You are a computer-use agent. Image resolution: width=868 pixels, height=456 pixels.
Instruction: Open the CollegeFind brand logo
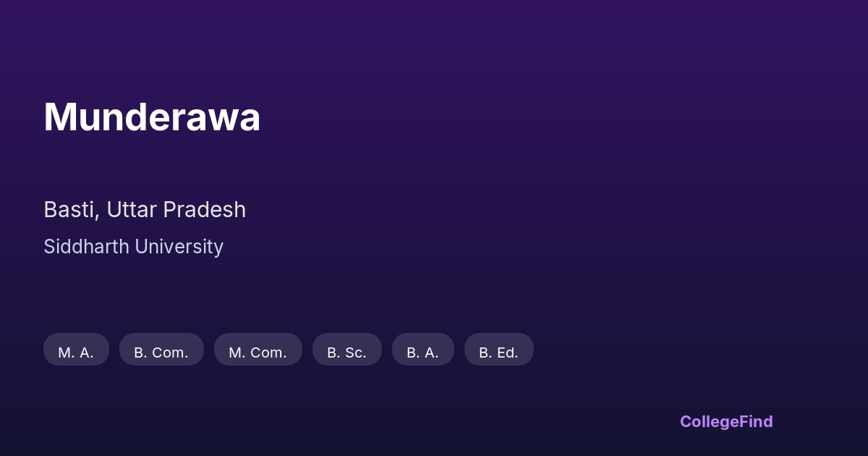coord(726,421)
